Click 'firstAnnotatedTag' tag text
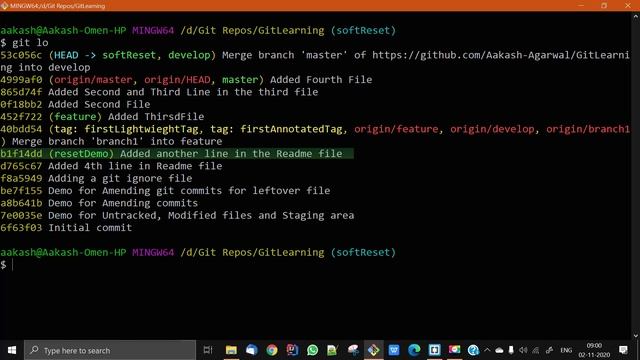 point(291,129)
